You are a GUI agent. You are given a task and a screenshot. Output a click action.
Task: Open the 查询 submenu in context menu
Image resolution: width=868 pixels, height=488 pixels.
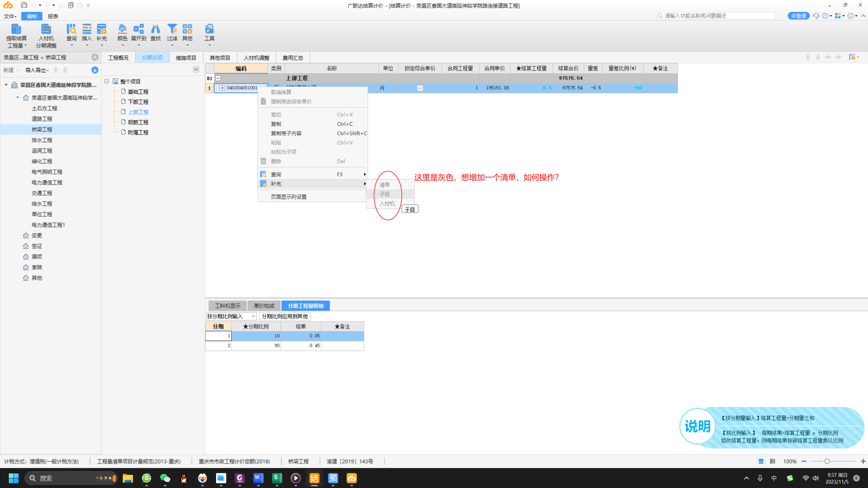coord(312,174)
